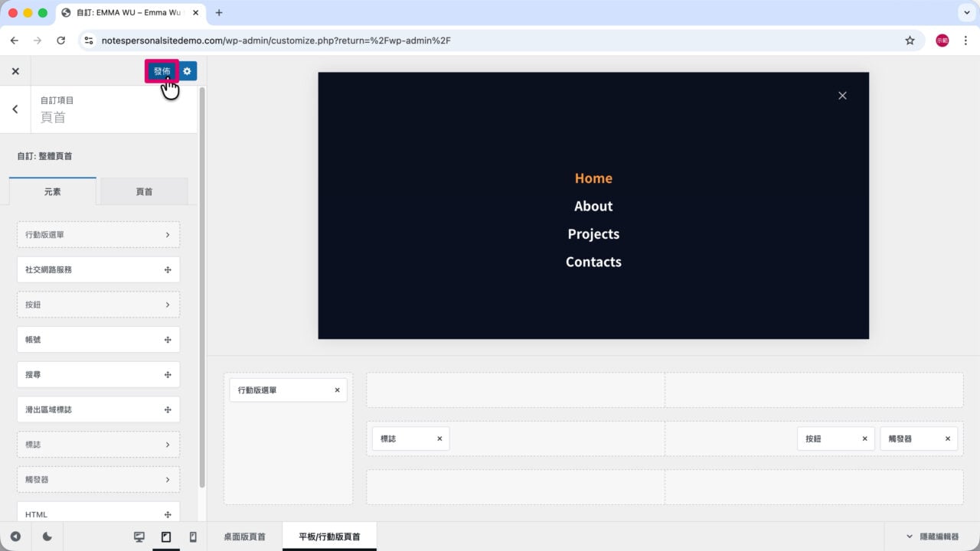
Task: Switch to tablet preview device icon
Action: 166,537
